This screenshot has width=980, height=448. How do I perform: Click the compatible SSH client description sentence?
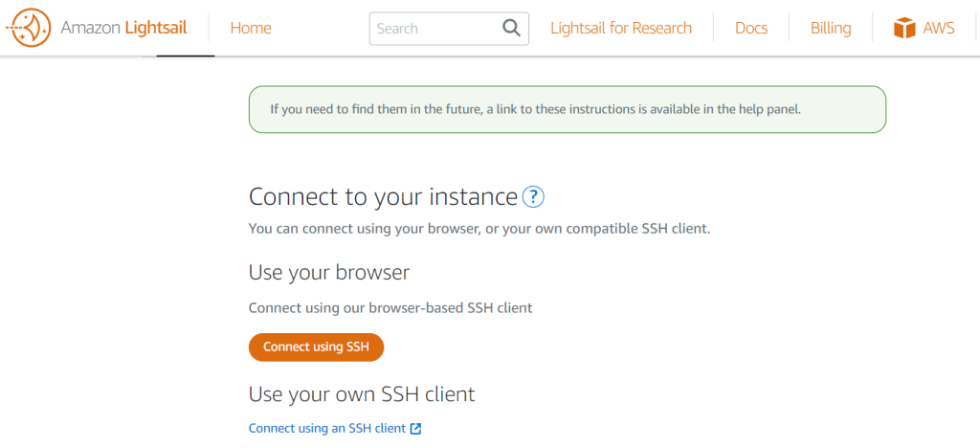coord(479,229)
